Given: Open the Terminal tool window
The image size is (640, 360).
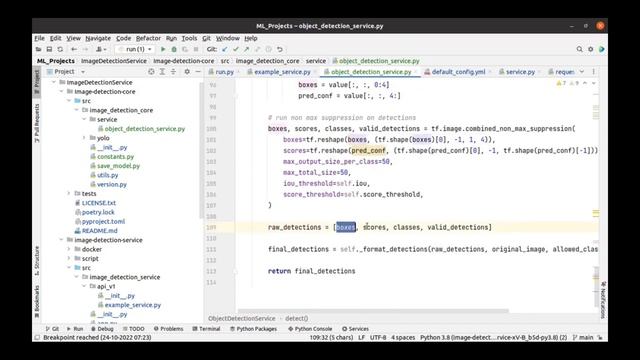Looking at the screenshot, I should point(206,329).
